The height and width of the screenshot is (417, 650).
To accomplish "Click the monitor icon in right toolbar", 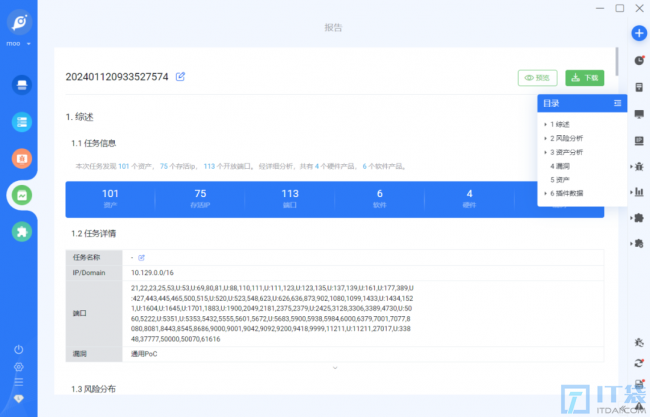I will point(639,114).
